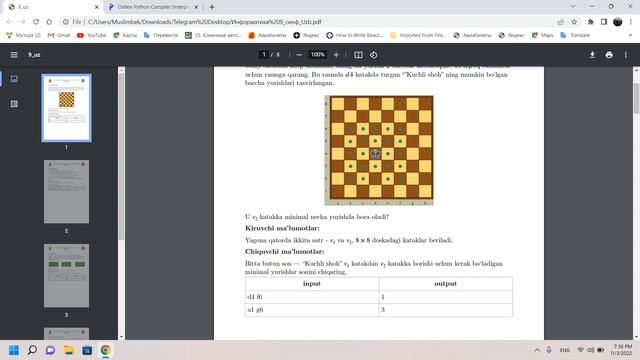Screen dimensions: 640x360
Task: Open the Перевести bookmark
Action: (161, 35)
